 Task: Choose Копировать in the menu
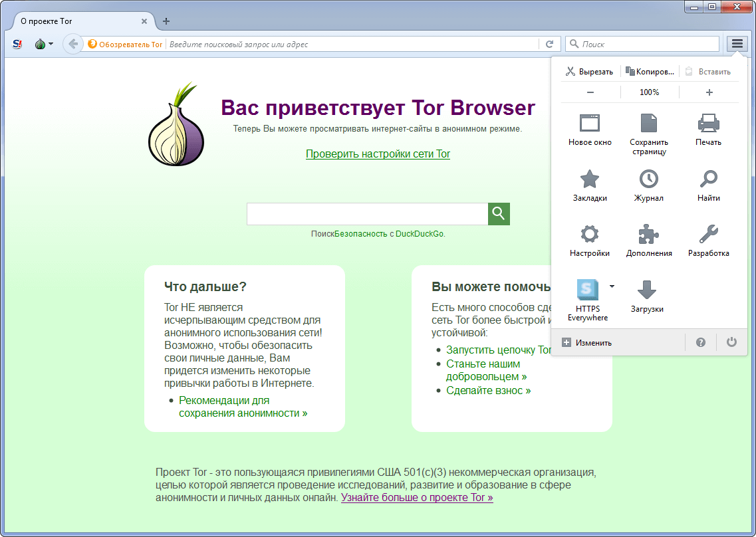(650, 71)
